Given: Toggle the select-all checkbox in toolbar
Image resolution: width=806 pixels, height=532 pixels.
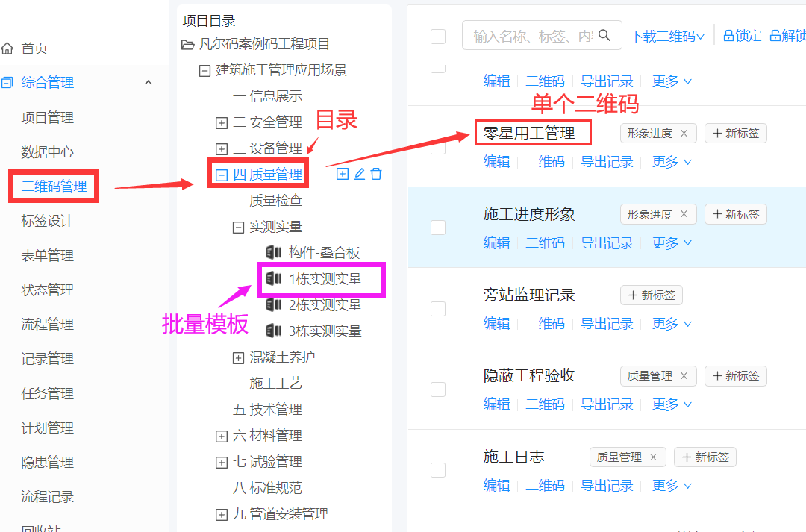Looking at the screenshot, I should point(438,37).
